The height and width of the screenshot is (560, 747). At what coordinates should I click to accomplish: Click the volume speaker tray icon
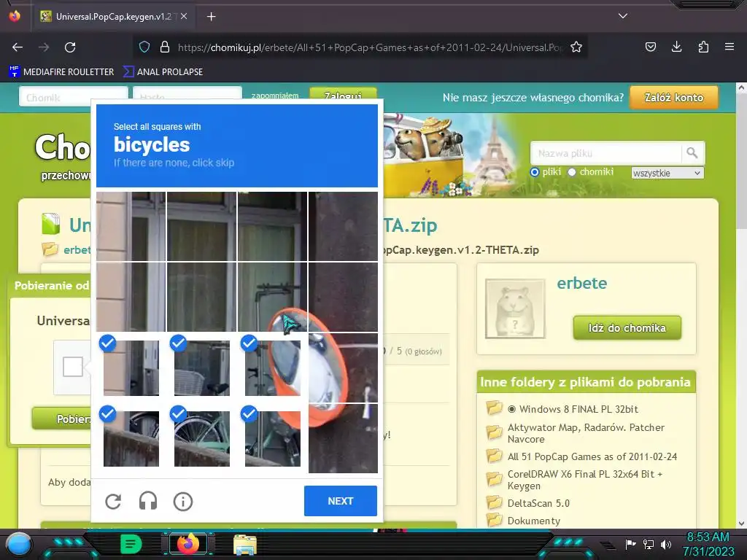[666, 544]
